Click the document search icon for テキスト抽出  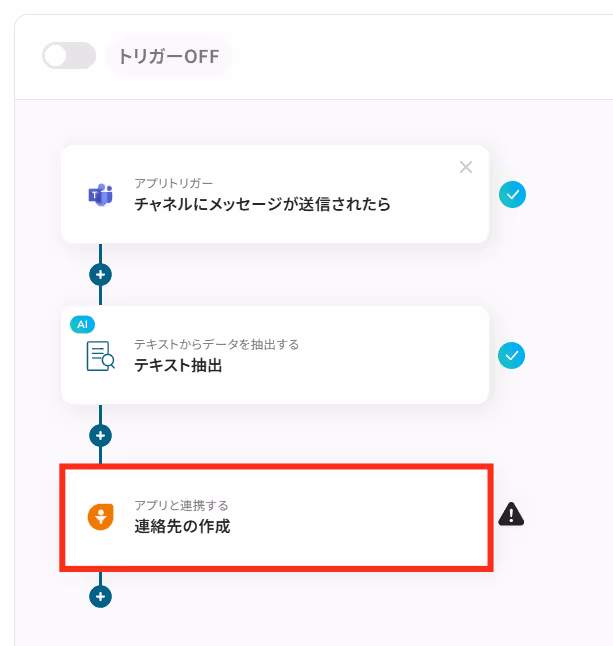[x=101, y=356]
